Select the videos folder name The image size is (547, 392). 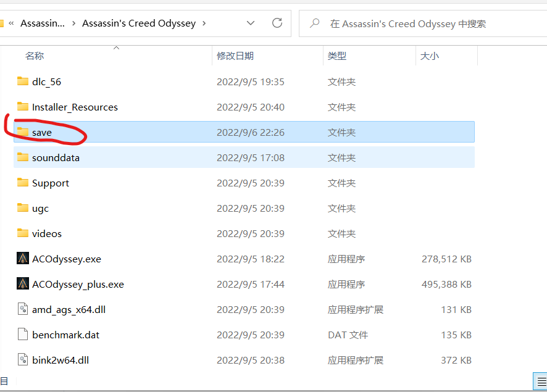click(47, 234)
